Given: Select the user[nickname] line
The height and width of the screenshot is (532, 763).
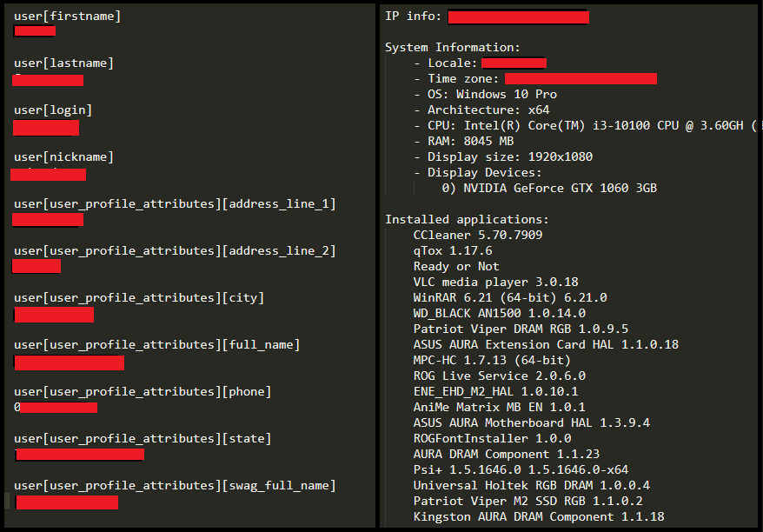Looking at the screenshot, I should (63, 157).
